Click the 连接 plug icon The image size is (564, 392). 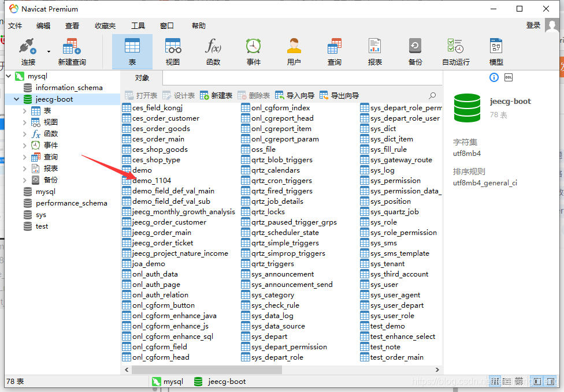28,46
